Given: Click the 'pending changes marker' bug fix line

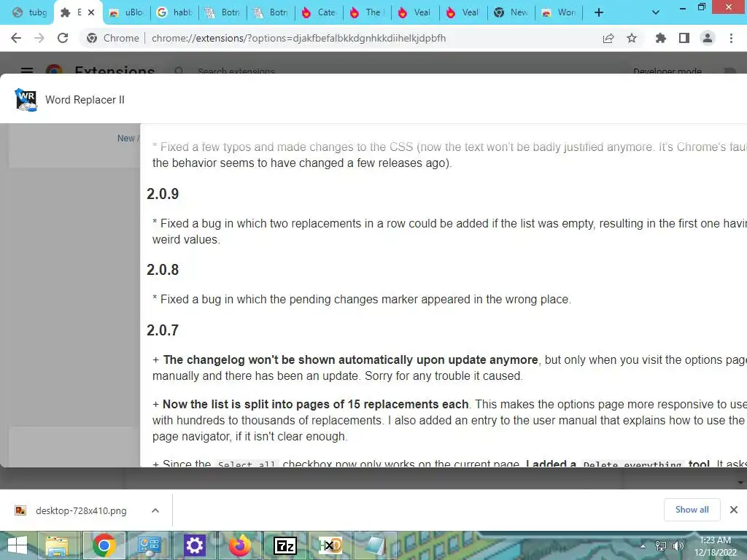Looking at the screenshot, I should [x=362, y=299].
